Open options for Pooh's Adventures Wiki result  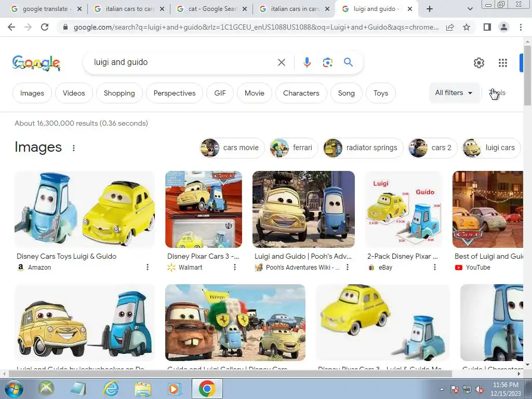coord(348,268)
